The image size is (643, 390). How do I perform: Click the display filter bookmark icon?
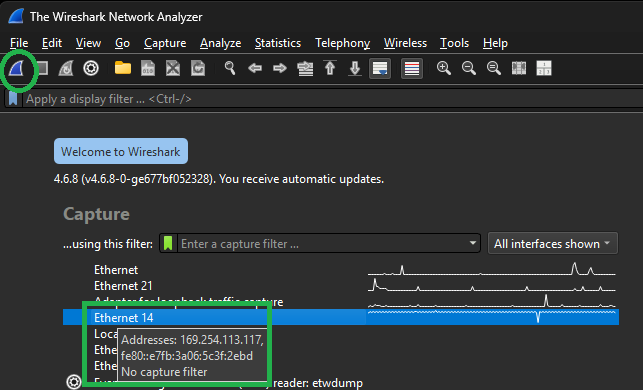coord(14,99)
